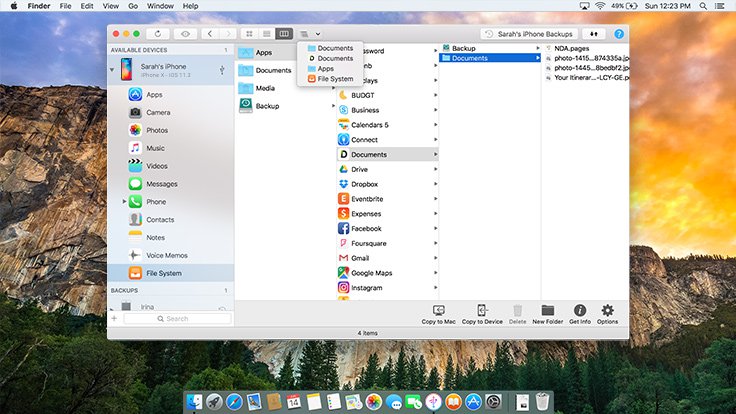Select Voice Memos in the sidebar
The width and height of the screenshot is (736, 414).
point(171,255)
